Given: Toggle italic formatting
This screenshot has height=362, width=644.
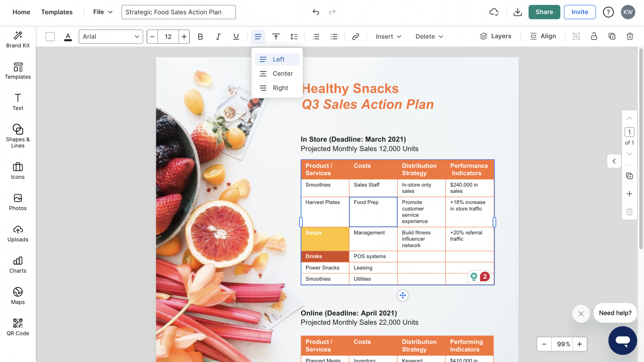Looking at the screenshot, I should pyautogui.click(x=218, y=36).
